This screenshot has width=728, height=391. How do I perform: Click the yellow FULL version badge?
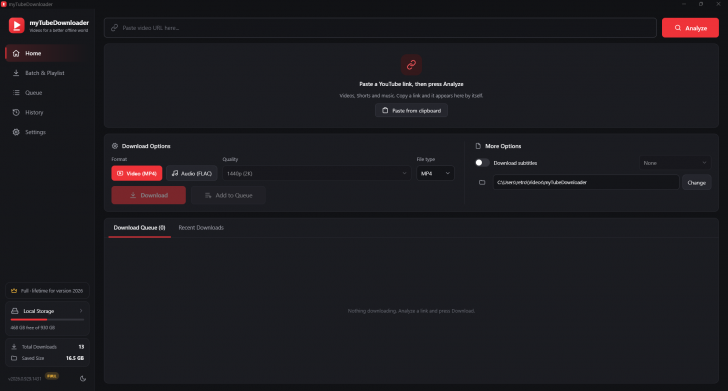[52, 376]
